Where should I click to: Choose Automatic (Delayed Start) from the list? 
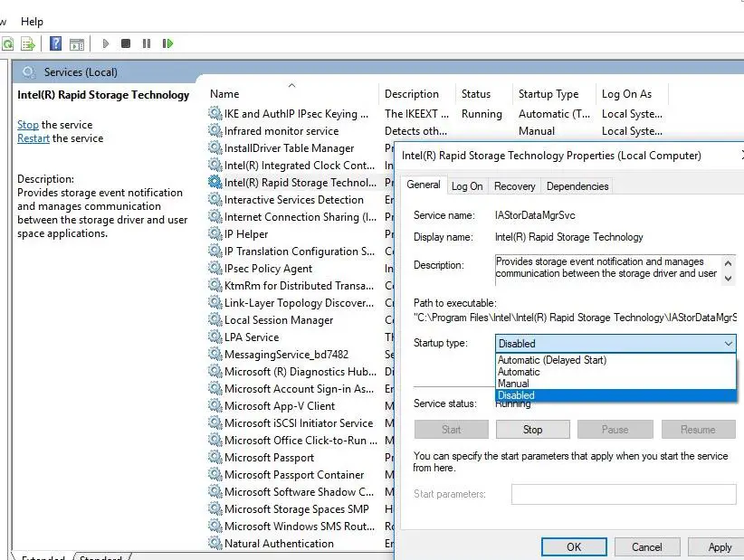(x=551, y=360)
